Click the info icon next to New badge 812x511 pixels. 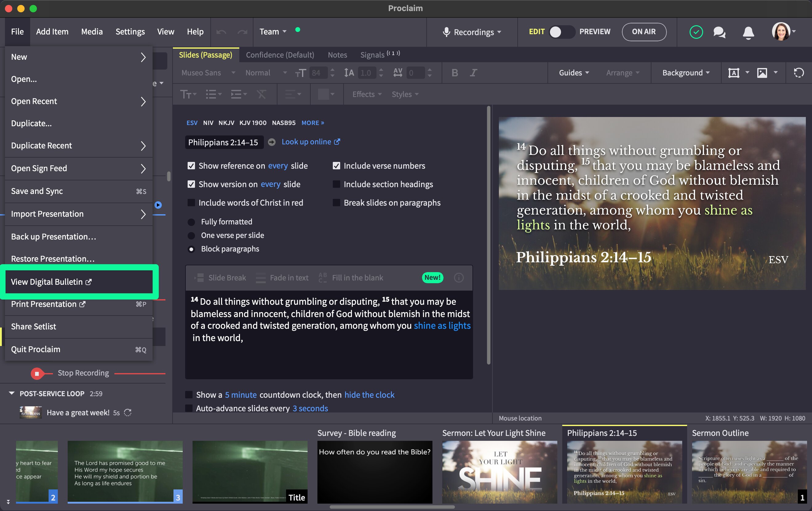(x=459, y=277)
